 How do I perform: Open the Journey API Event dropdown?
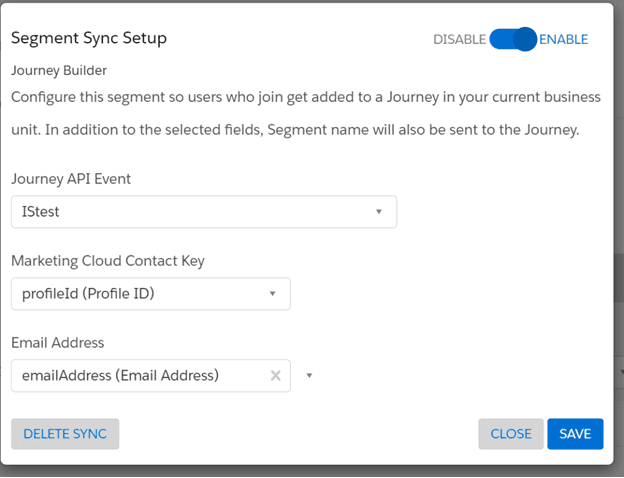(203, 212)
